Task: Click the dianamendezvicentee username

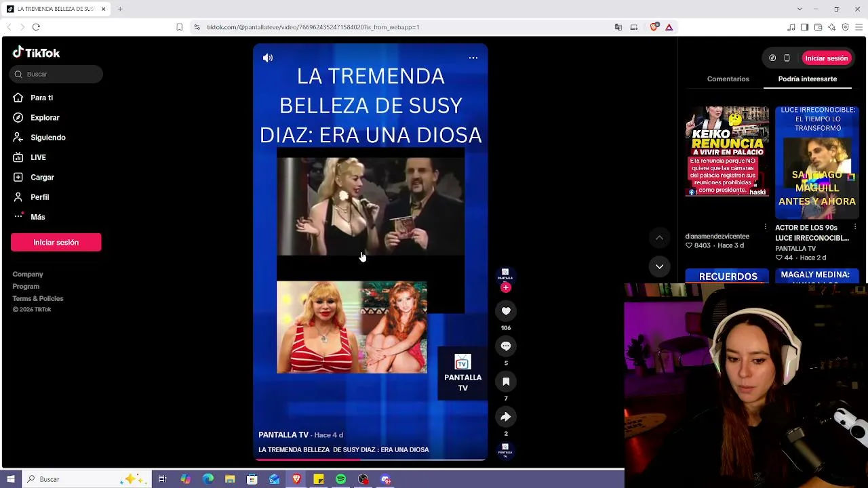Action: tap(717, 237)
